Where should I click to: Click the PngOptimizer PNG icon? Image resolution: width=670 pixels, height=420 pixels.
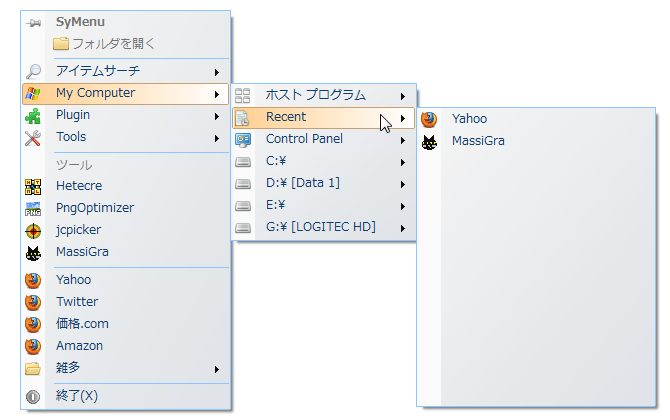tap(33, 209)
